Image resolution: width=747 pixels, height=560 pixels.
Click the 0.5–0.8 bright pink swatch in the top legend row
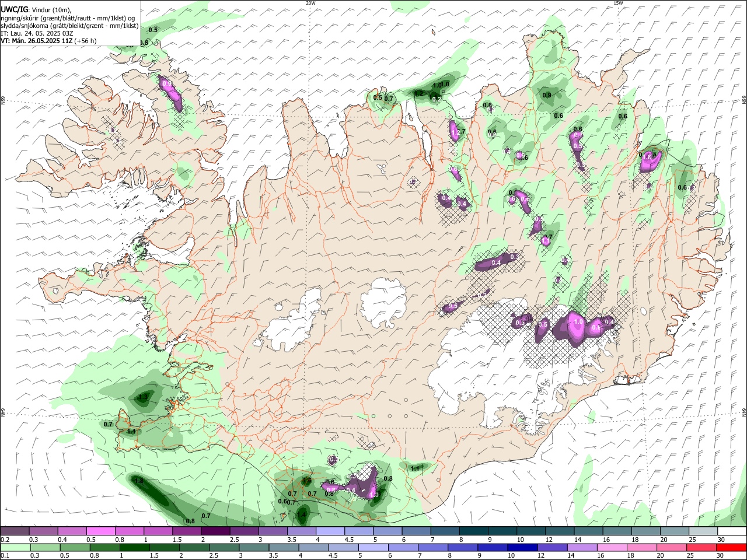click(x=101, y=531)
